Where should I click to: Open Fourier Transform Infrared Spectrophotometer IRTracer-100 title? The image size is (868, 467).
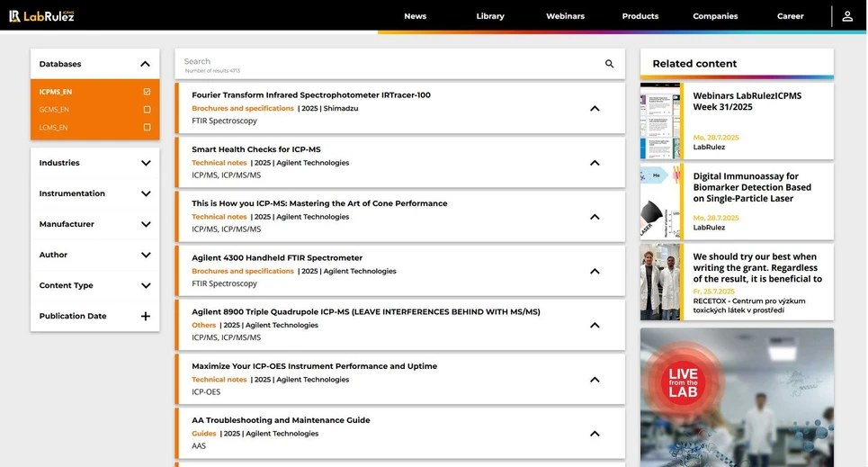[311, 95]
